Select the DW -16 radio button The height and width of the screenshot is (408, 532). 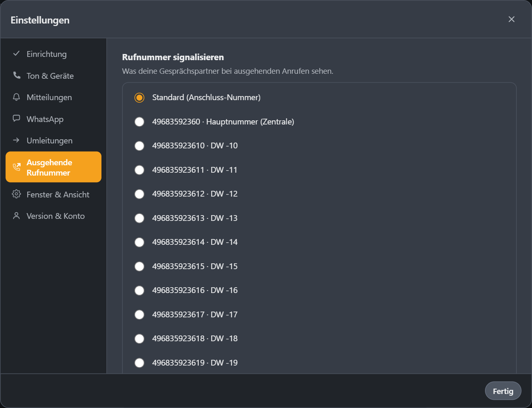click(x=139, y=291)
